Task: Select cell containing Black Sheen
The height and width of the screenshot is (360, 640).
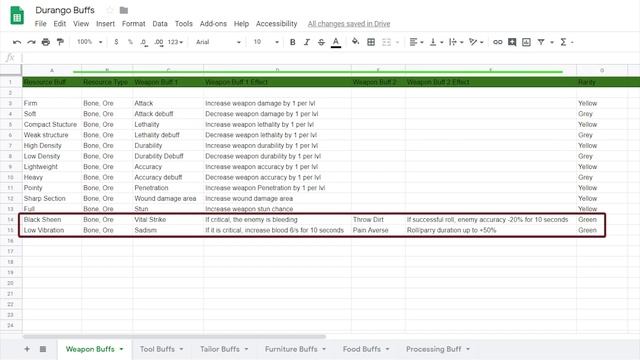Action: click(52, 220)
